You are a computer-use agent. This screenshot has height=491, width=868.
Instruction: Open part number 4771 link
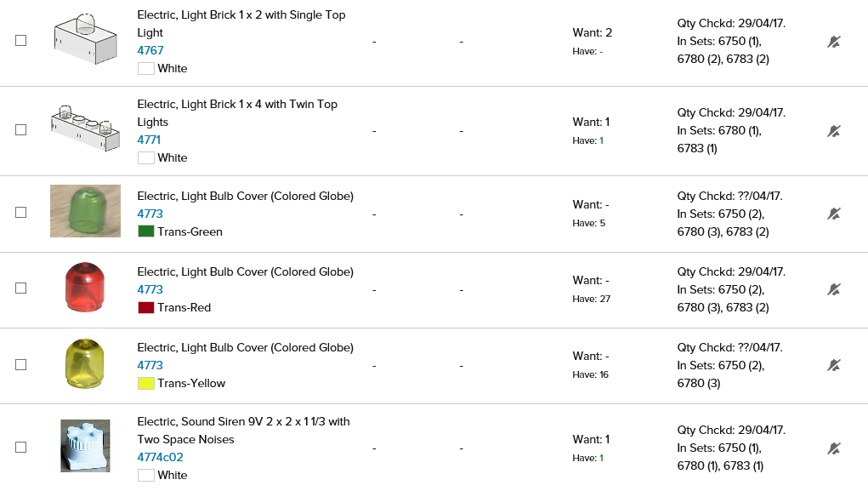pos(150,140)
